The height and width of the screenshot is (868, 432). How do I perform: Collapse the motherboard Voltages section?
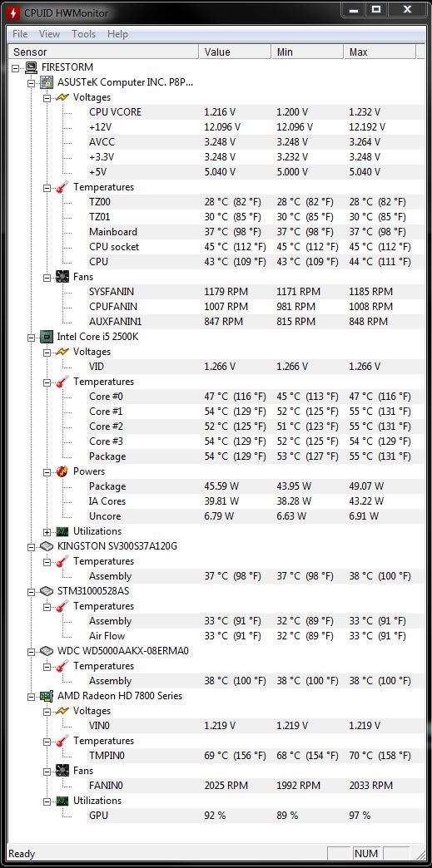pos(47,97)
